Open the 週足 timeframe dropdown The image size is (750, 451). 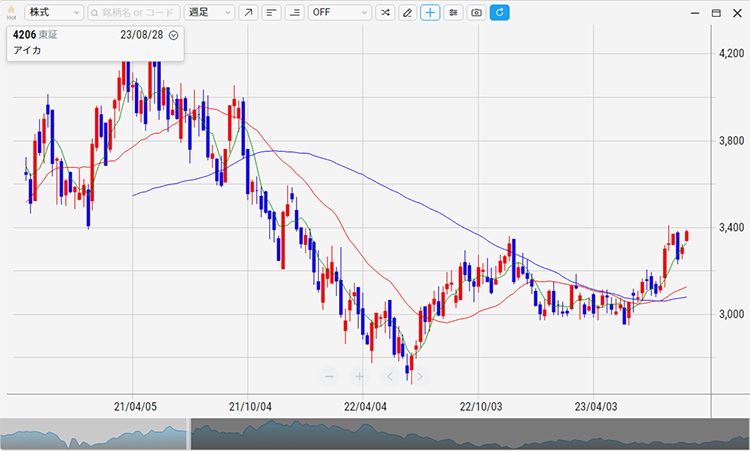(209, 13)
